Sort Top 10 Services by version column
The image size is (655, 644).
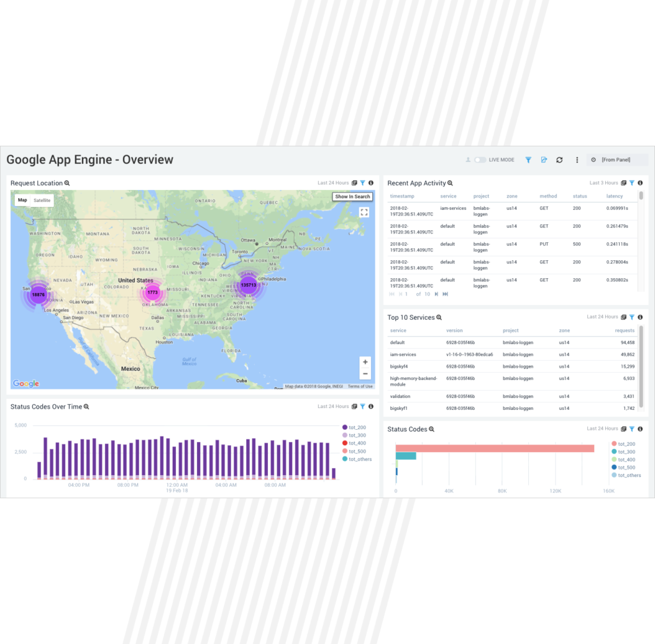pyautogui.click(x=454, y=331)
